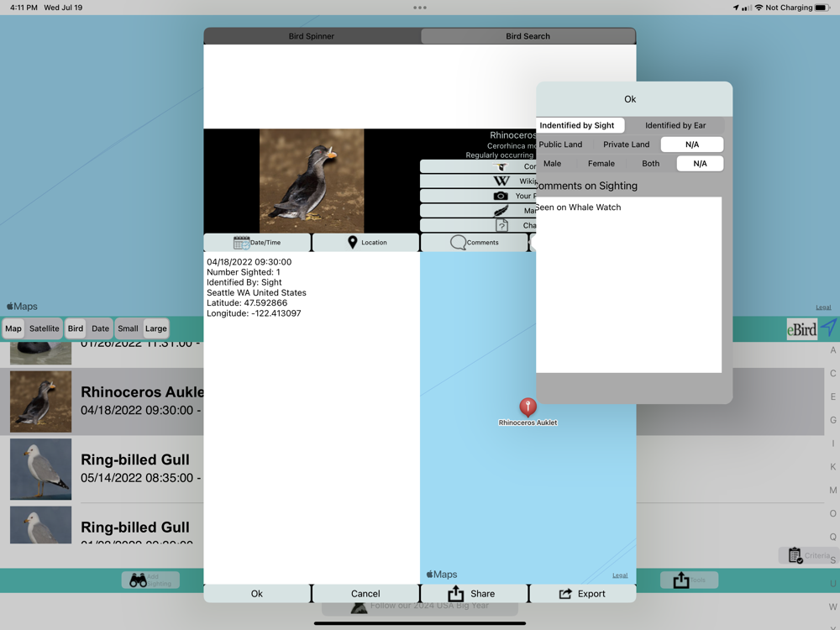Jump to letter A in the index
Screen dimensions: 840x630
click(833, 350)
